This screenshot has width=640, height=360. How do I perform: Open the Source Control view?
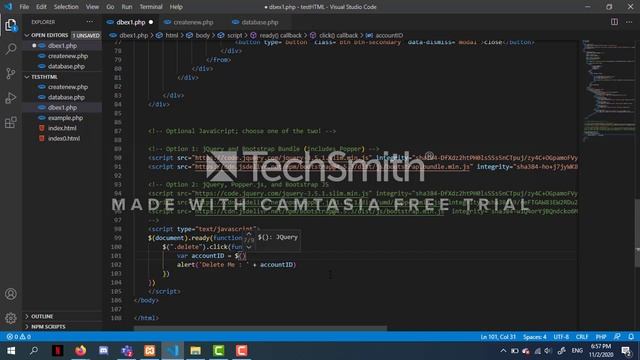coord(11,73)
